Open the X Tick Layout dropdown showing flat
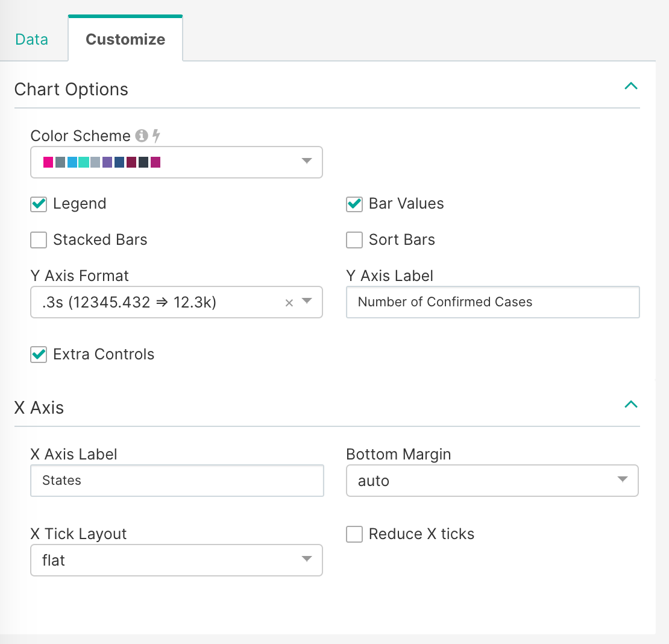Viewport: 669px width, 644px height. coord(307,560)
